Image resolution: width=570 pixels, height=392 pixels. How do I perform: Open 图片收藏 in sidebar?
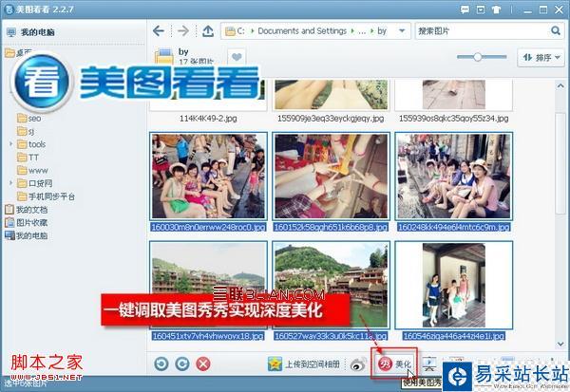point(26,223)
